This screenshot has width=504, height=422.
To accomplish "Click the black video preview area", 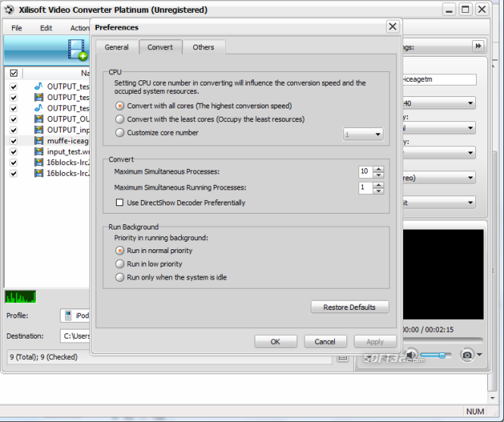I will coord(443,274).
